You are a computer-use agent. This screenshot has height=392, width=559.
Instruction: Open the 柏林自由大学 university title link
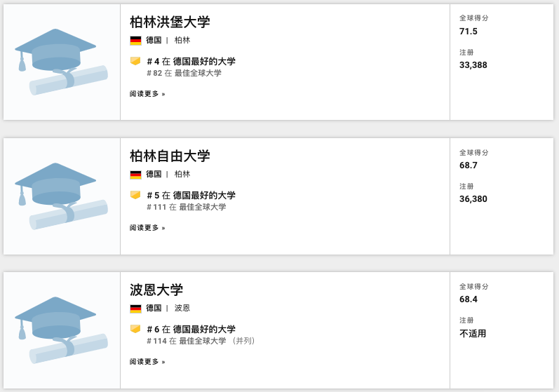(170, 156)
